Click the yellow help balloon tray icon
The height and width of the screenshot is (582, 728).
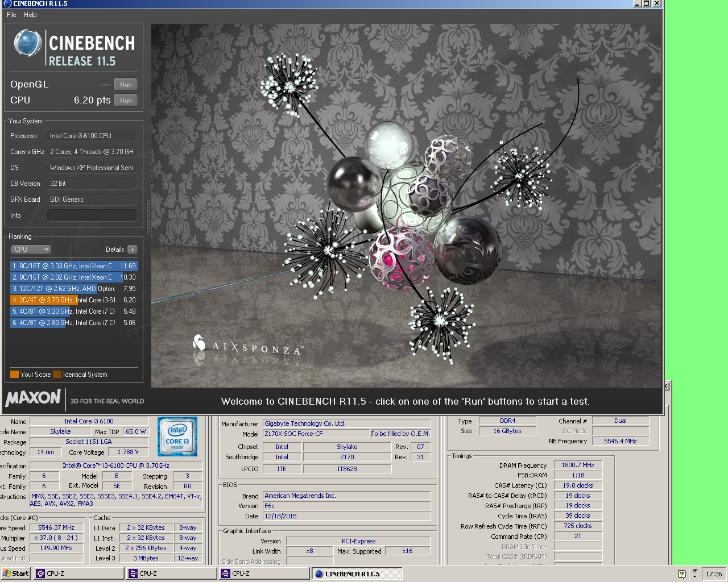pos(682,574)
